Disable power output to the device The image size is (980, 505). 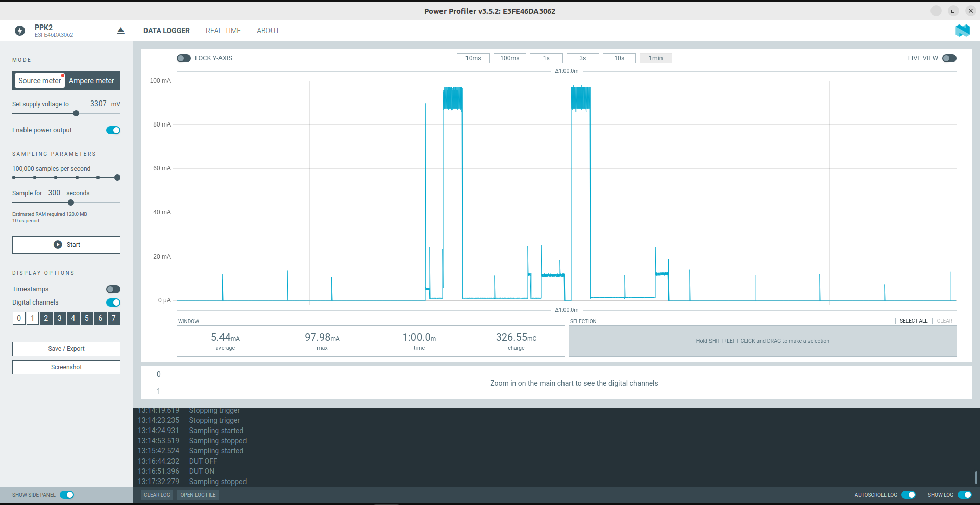pos(113,130)
